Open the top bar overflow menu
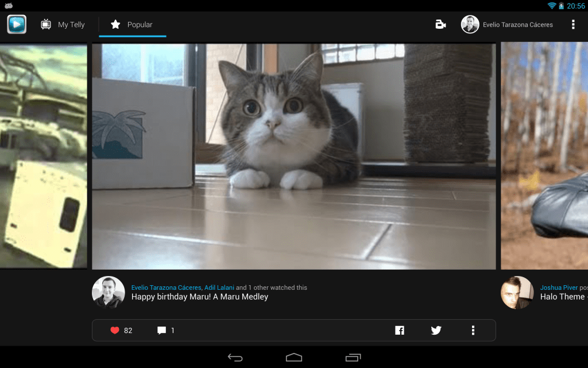 point(573,24)
